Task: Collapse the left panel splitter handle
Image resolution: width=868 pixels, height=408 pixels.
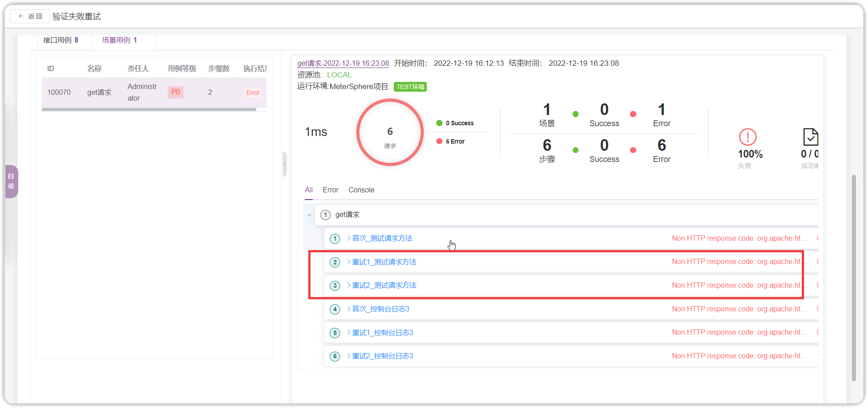Action: [285, 164]
